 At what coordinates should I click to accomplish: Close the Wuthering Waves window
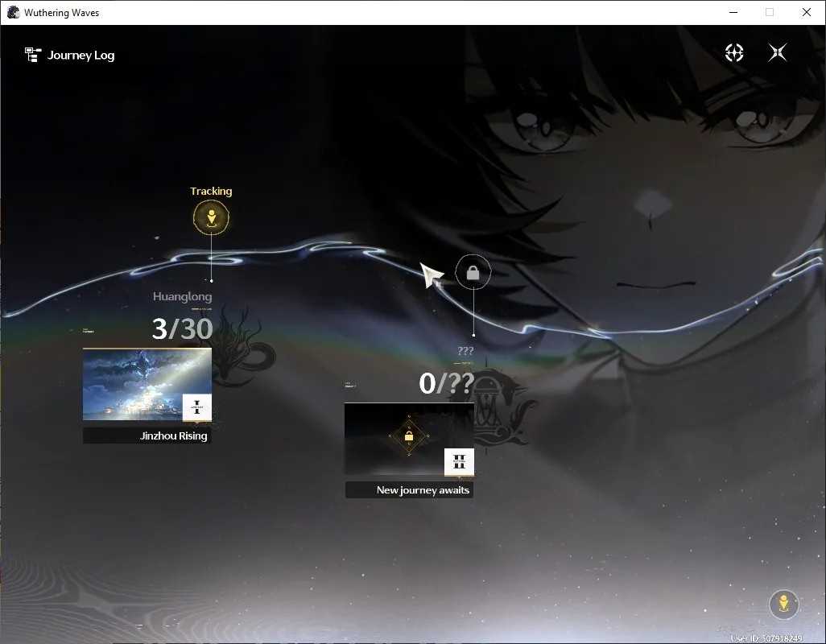807,12
